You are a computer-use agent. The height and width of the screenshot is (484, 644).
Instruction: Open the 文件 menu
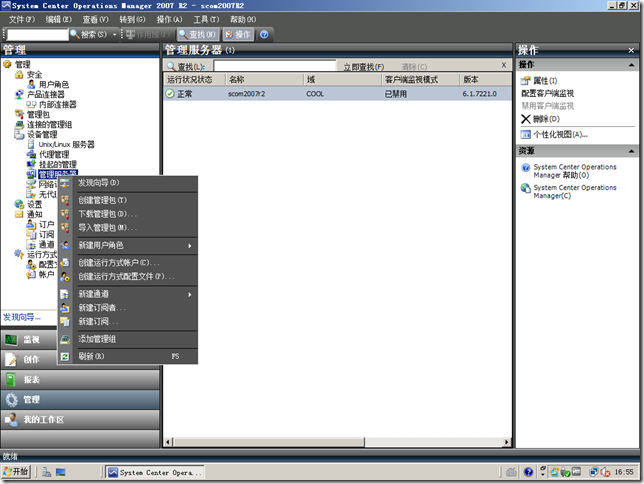point(22,19)
